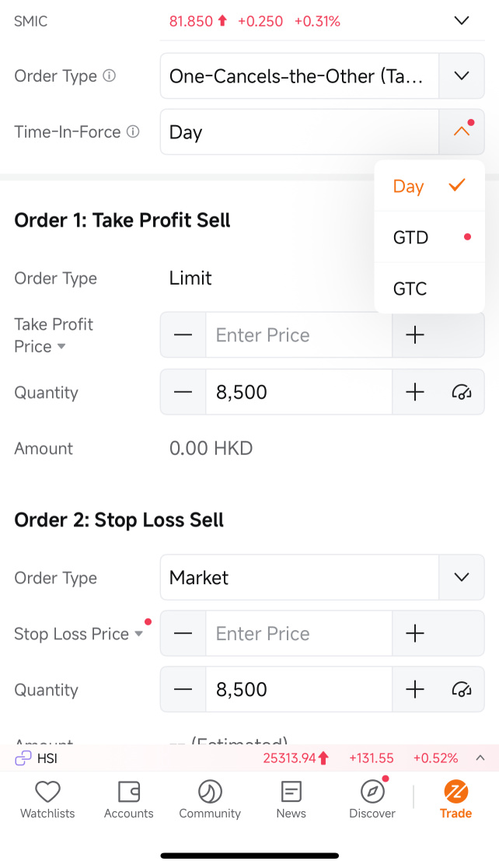Expand the One-Cancels-the-Other order type dropdown
This screenshot has width=499, height=868.
click(462, 76)
